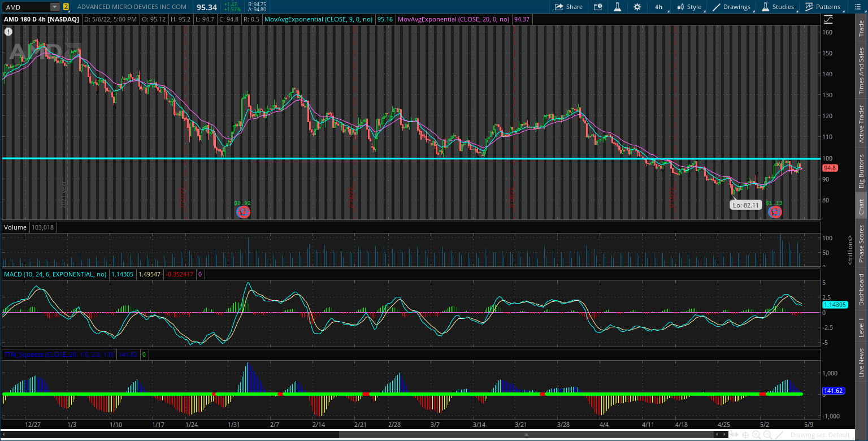Click the TTM_Squeeze study label
The image size is (868, 441).
(59, 354)
